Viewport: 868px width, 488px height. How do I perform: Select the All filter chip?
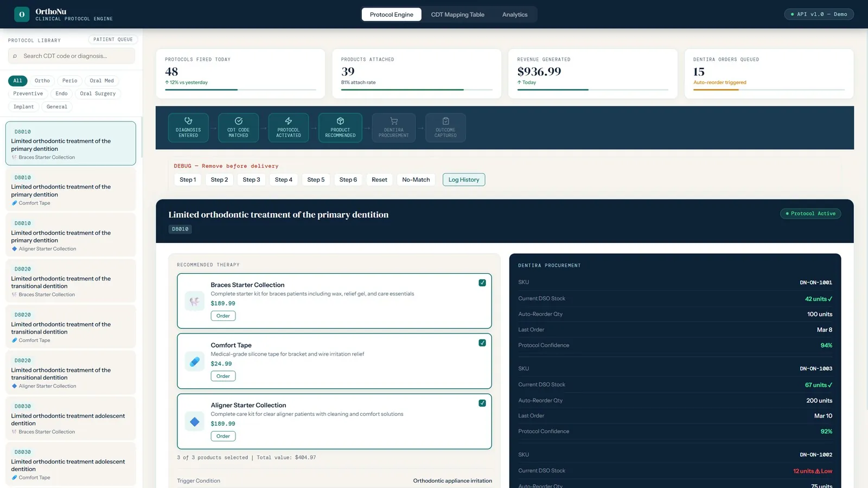(x=18, y=81)
